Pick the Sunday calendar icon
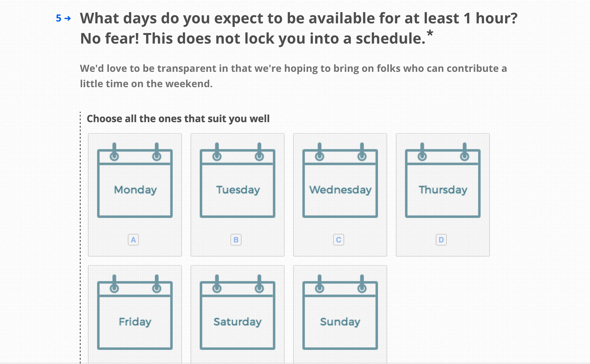The image size is (590, 364). pos(340,312)
